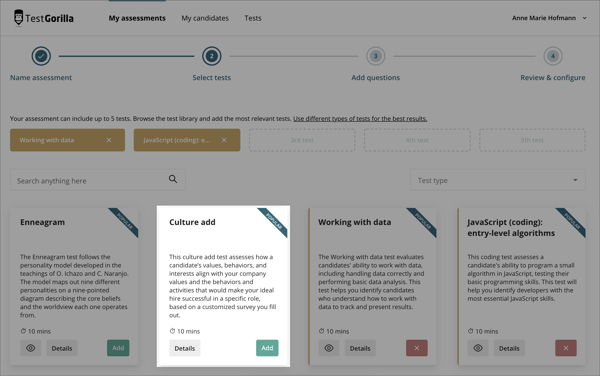Open the My assessments tab
The image size is (600, 376).
pyautogui.click(x=137, y=18)
